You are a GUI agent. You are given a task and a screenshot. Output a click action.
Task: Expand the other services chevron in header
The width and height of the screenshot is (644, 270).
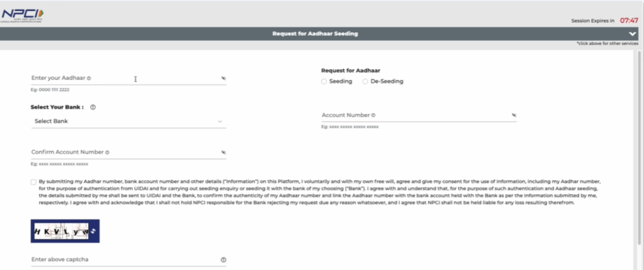(x=633, y=34)
